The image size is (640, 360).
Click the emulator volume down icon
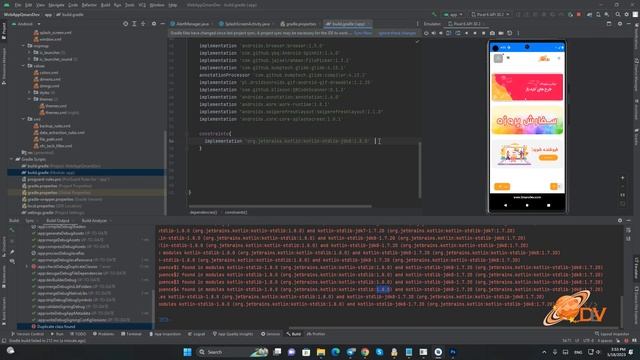tap(441, 33)
